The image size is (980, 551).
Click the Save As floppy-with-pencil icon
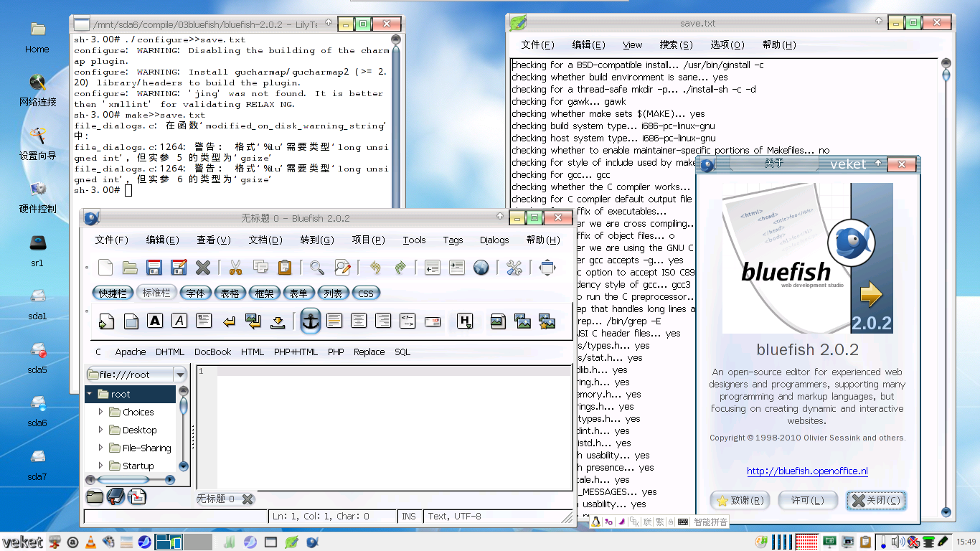click(x=179, y=268)
